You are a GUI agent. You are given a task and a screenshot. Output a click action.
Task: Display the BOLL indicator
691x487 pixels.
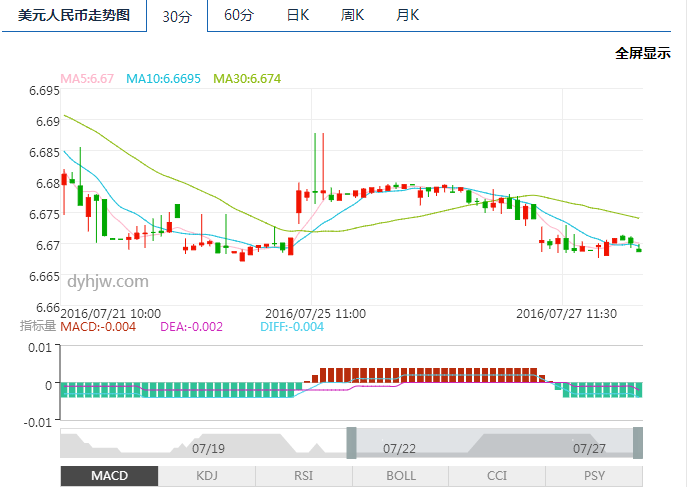[401, 476]
